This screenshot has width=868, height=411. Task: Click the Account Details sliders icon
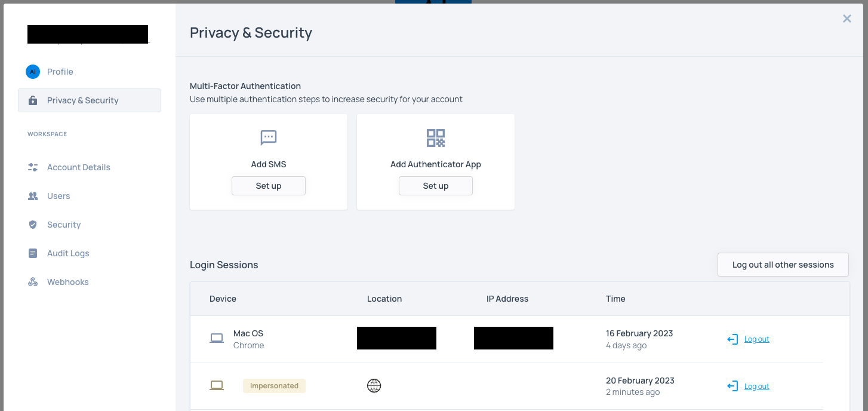coord(33,167)
